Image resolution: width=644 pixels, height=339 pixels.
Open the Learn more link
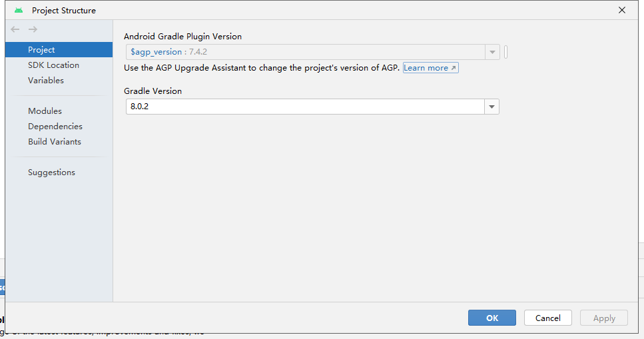coord(430,68)
